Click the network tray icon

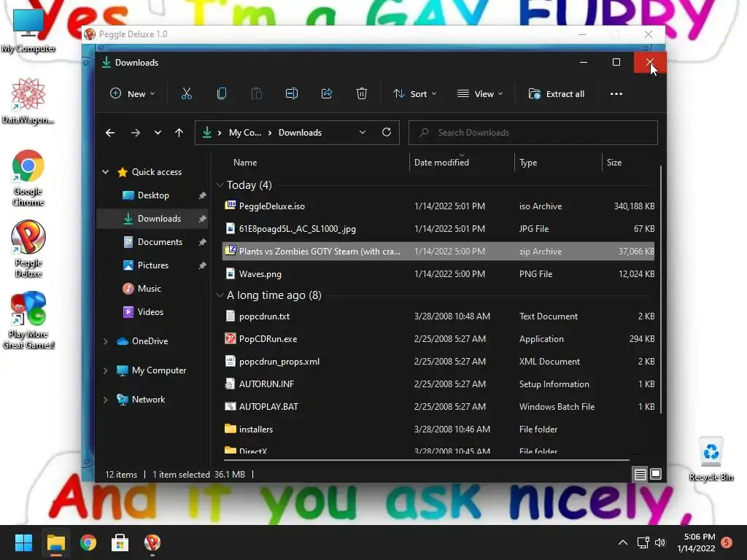click(x=643, y=542)
